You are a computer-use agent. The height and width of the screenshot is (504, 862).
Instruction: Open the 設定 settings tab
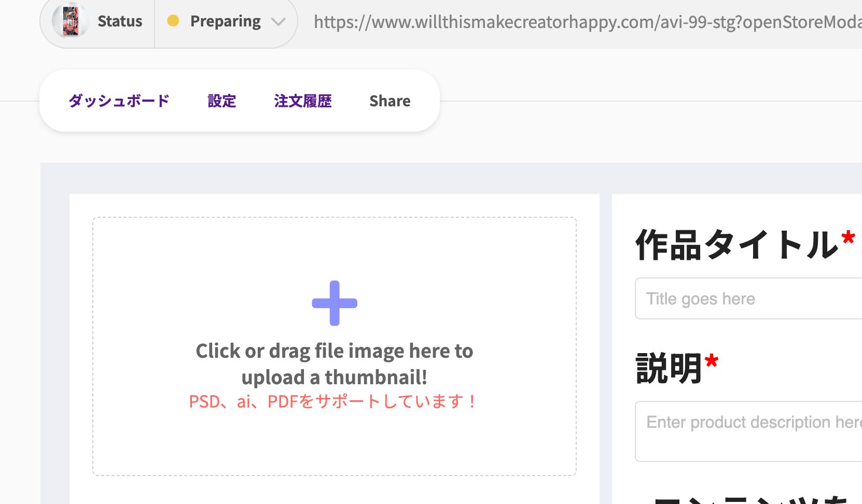[221, 101]
